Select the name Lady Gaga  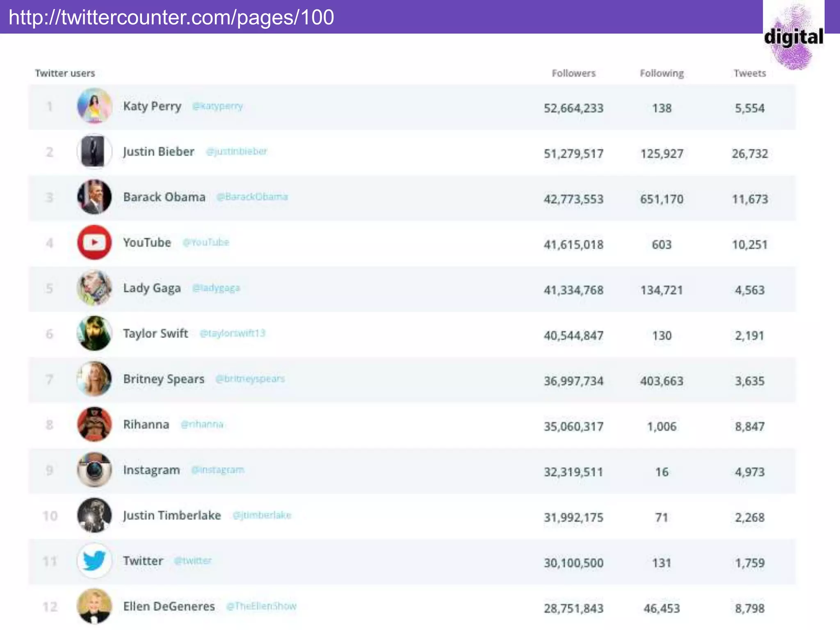click(152, 288)
